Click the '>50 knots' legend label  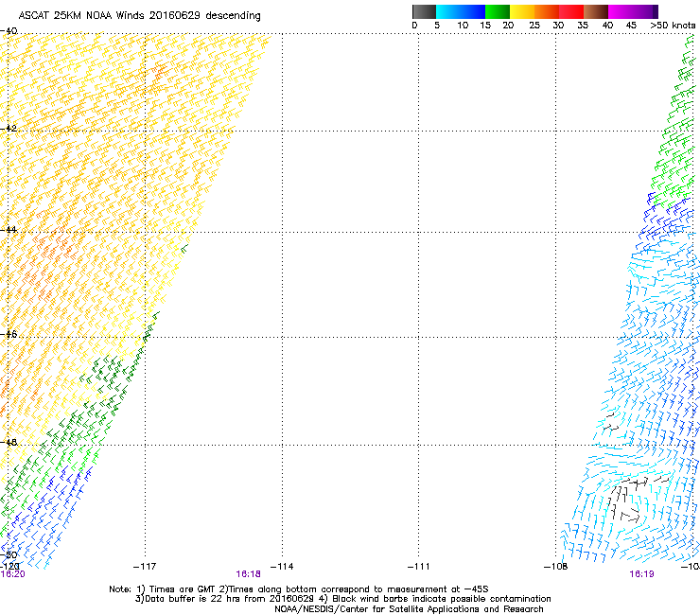pos(673,26)
